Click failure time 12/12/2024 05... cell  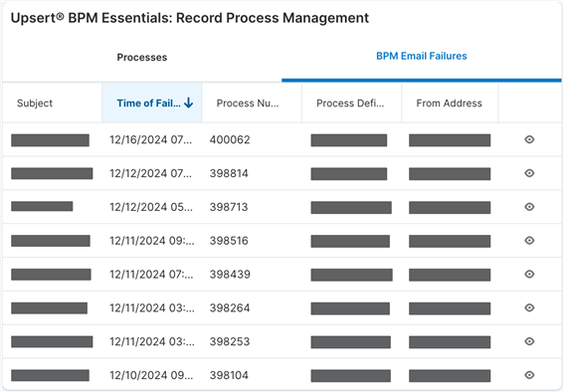pos(151,207)
